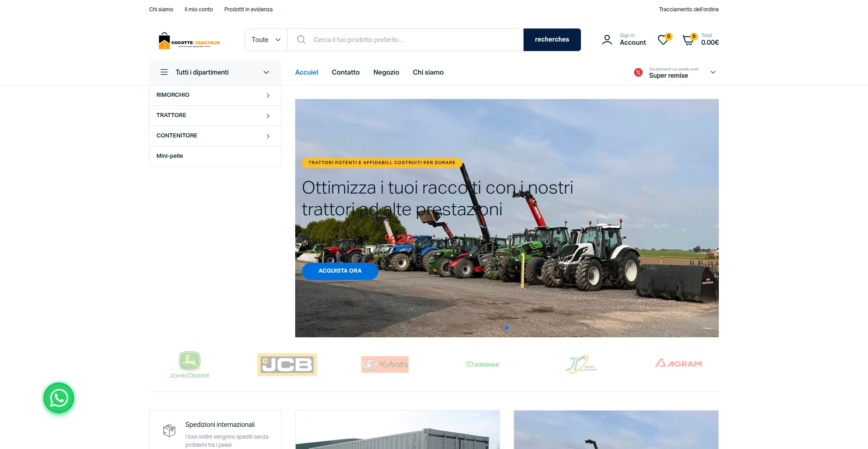This screenshot has width=868, height=449.
Task: Open the wishlist heart icon
Action: pyautogui.click(x=663, y=40)
